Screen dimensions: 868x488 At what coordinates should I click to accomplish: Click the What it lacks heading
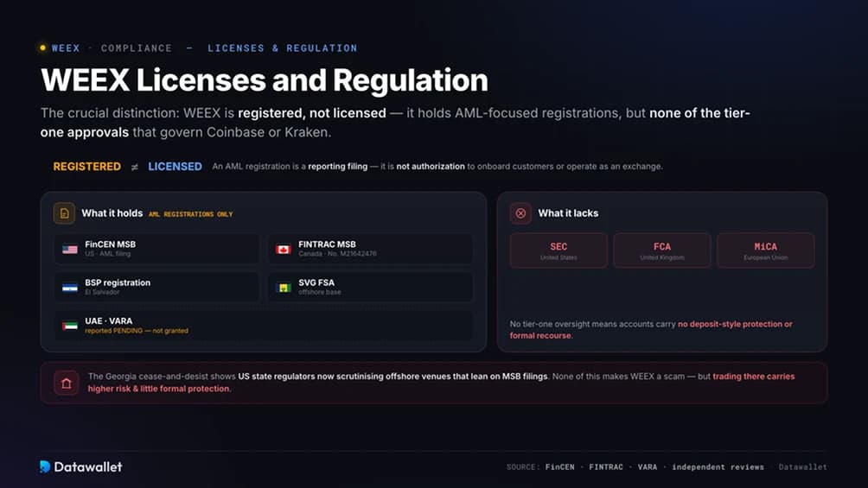[568, 213]
